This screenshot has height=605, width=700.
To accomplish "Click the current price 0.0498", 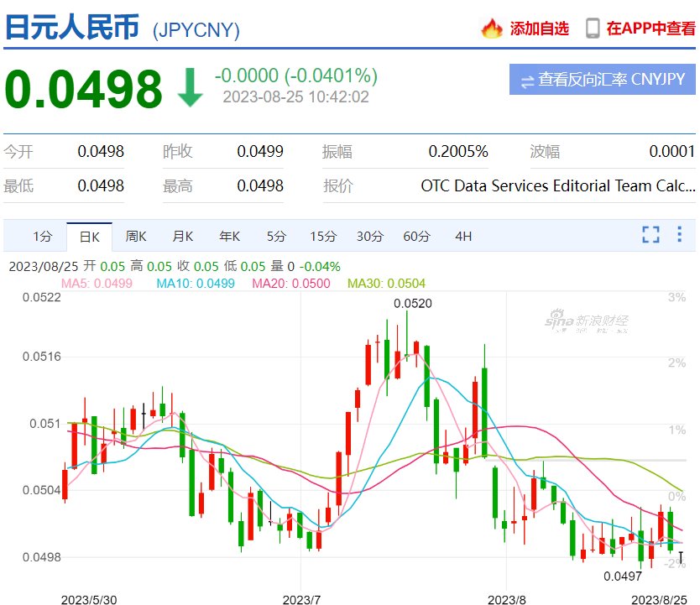I will [83, 89].
